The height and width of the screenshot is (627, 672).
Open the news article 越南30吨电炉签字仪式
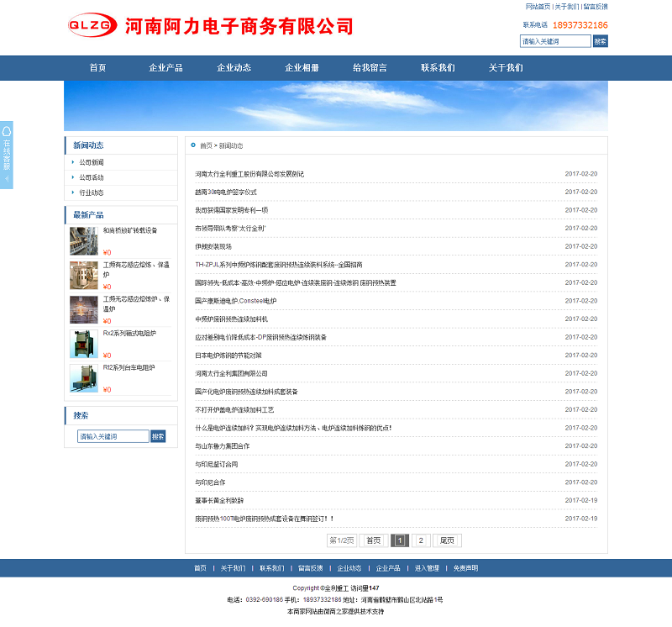(226, 192)
